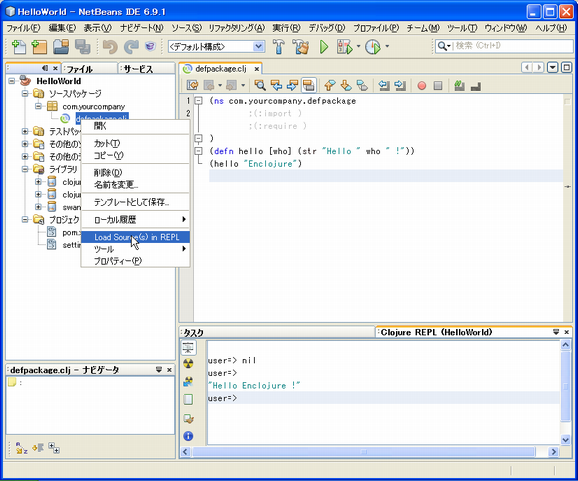This screenshot has height=481, width=578.
Task: Select the HelloWorld project root
Action: point(58,81)
